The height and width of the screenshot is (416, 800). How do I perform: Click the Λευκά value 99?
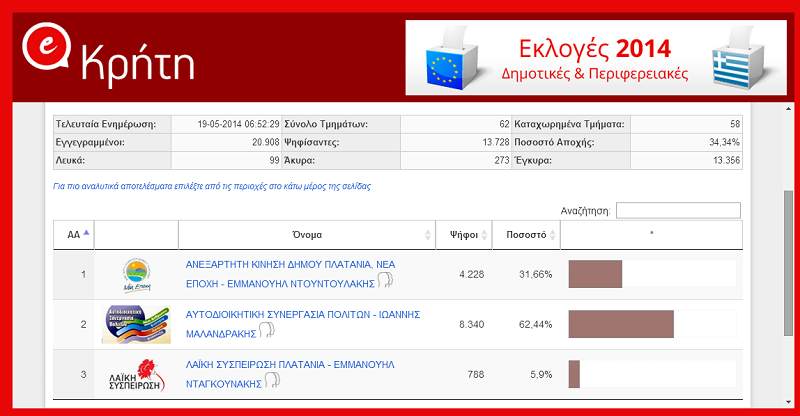pos(274,160)
